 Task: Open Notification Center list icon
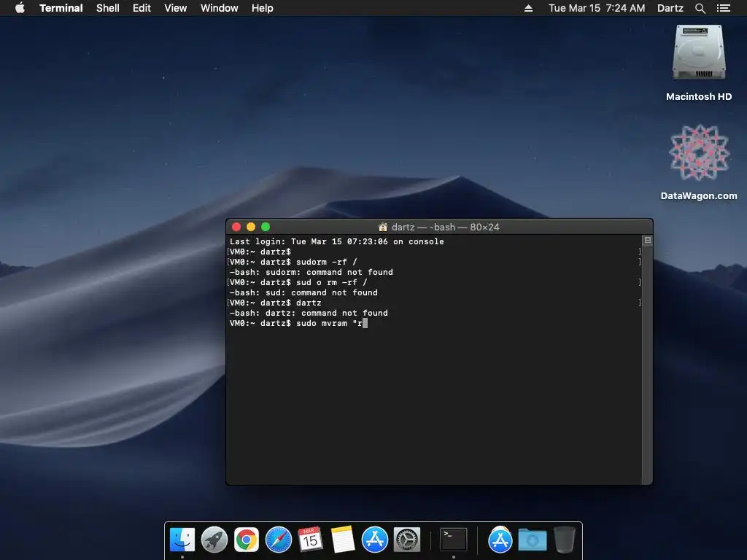tap(724, 8)
